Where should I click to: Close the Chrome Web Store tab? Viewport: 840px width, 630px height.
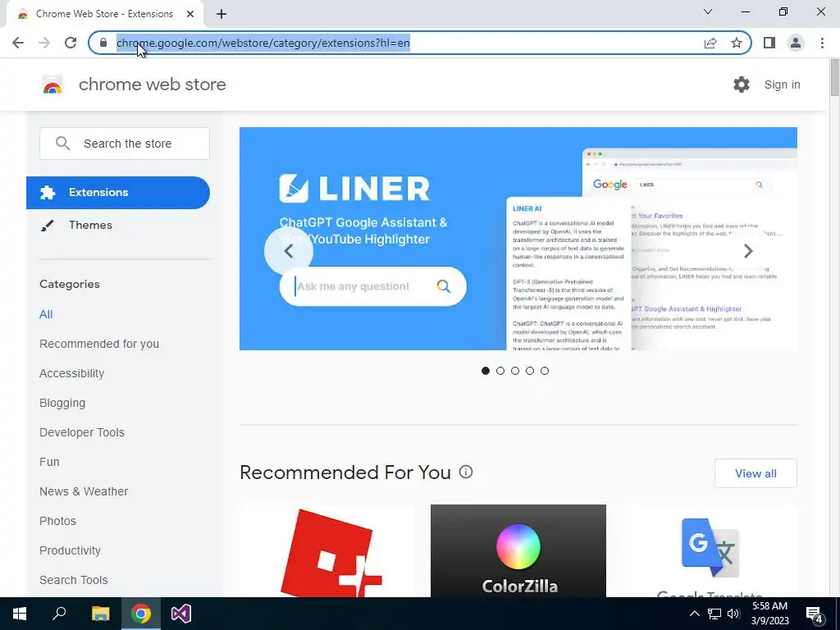click(190, 14)
